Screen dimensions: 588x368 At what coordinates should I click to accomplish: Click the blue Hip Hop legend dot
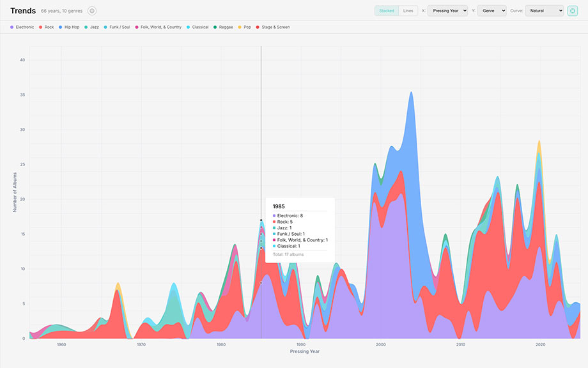click(60, 27)
